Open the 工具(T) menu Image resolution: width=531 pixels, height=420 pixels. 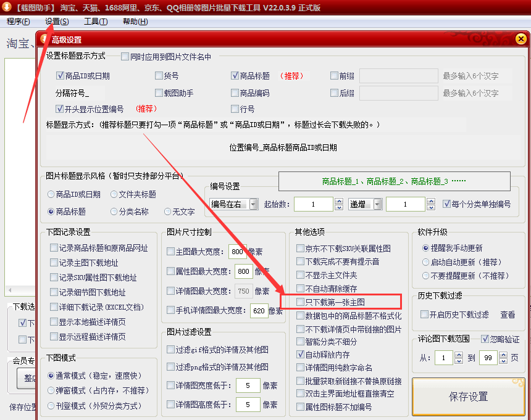[96, 22]
